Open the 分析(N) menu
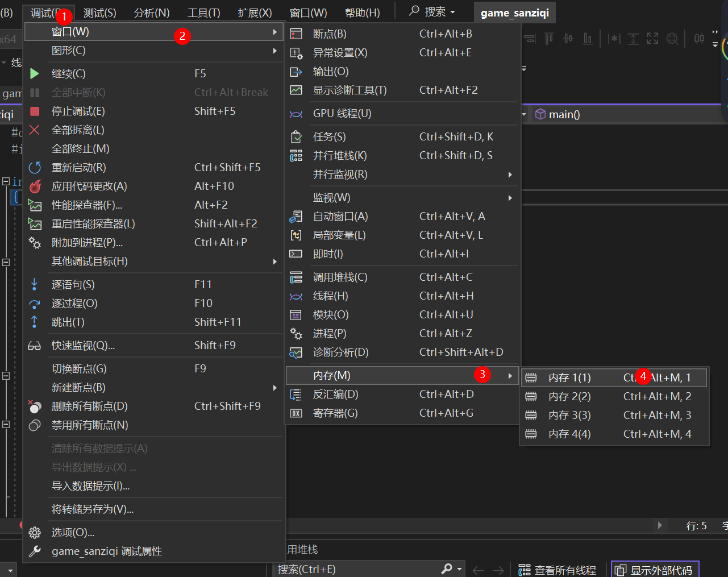728x577 pixels. pos(152,13)
